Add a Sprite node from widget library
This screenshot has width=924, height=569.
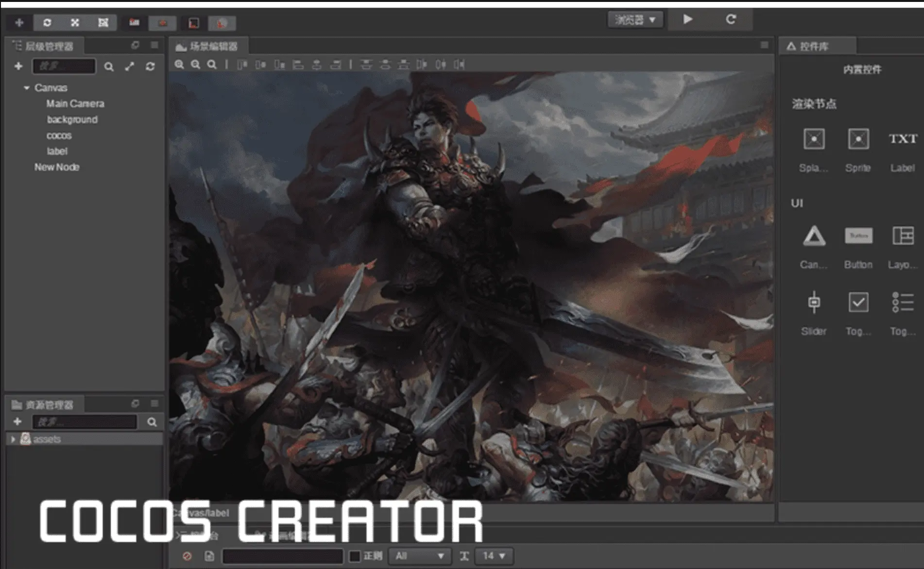pos(858,139)
